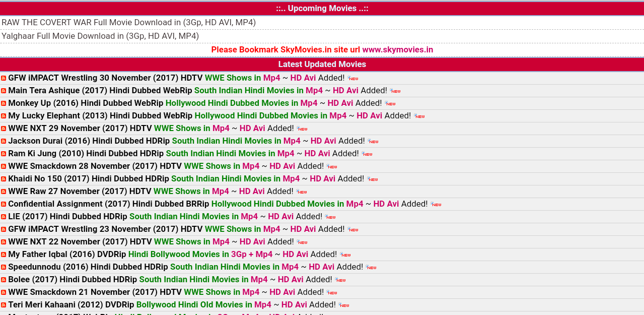Click the RSS icon before Ram Ki Jung
This screenshot has height=315, width=644.
(4, 154)
